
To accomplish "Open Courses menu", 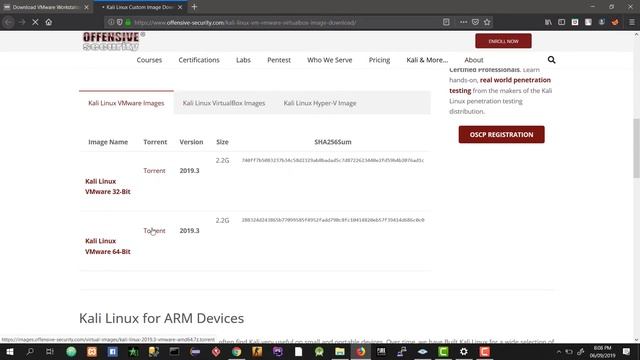I will pyautogui.click(x=149, y=60).
